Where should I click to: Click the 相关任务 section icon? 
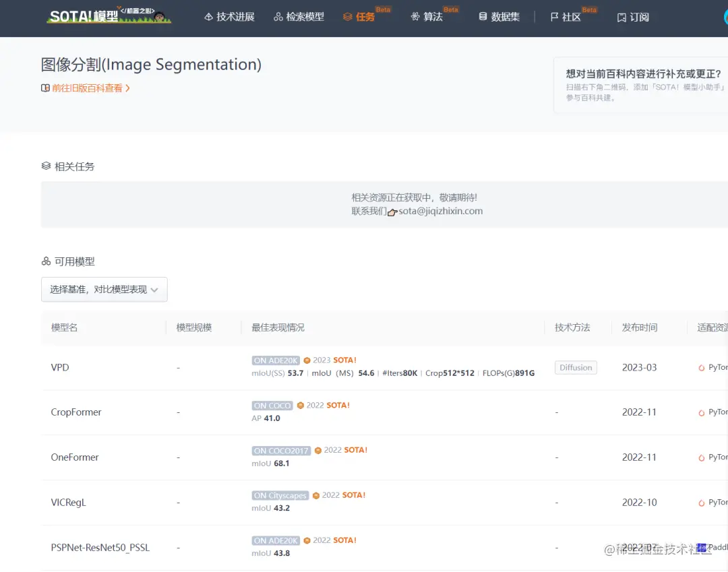pos(45,166)
